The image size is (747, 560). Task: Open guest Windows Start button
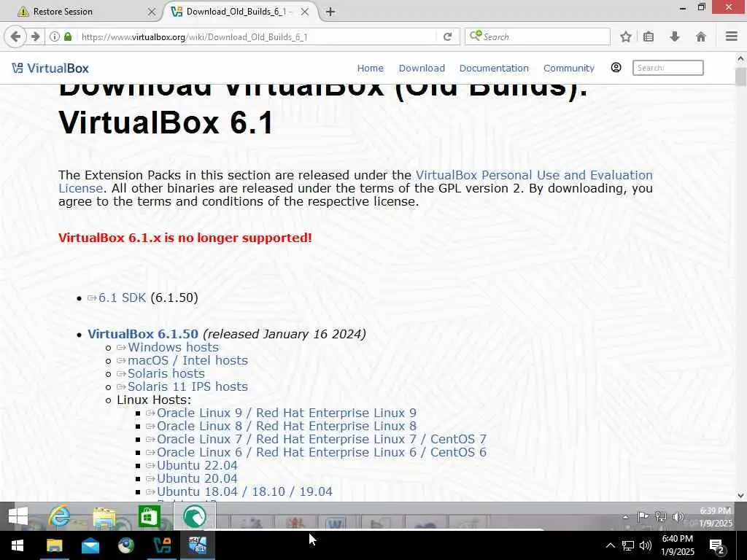coord(18,516)
